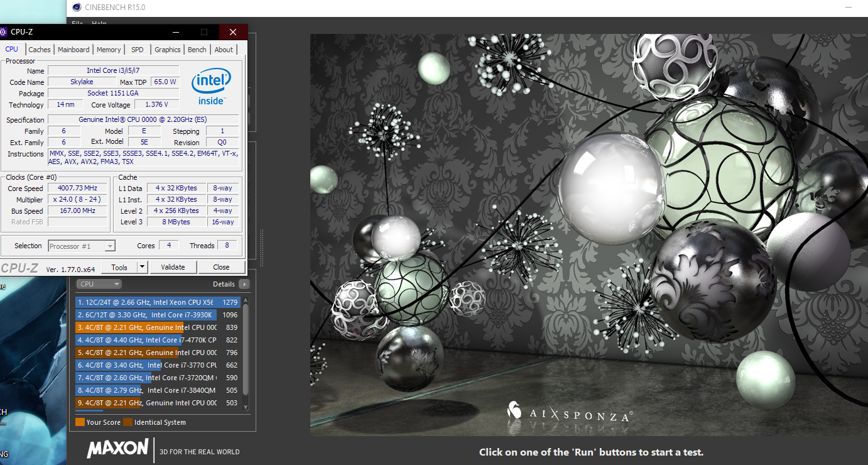Image resolution: width=868 pixels, height=465 pixels.
Task: Select ranking row 8 Intel Core i7-3840QM
Action: (158, 390)
